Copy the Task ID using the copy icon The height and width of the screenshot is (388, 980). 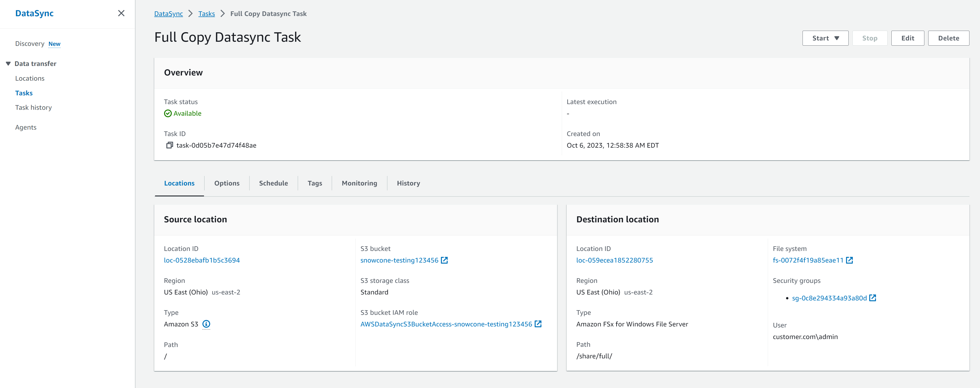170,145
